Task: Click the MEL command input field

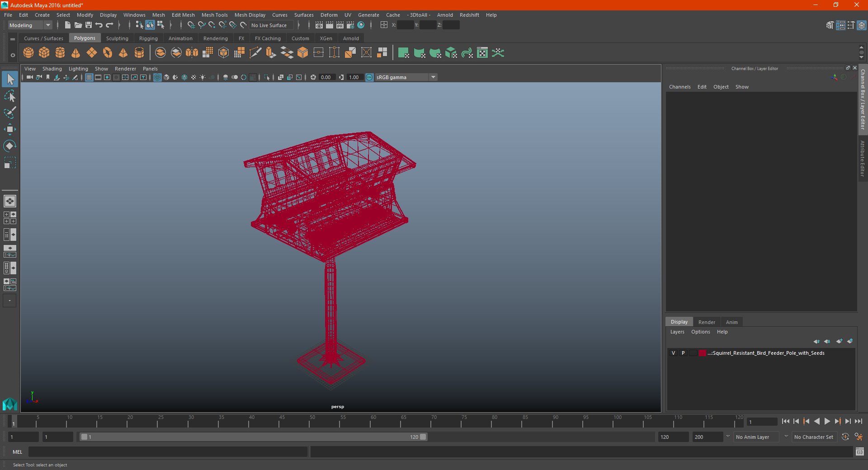Action: point(168,452)
